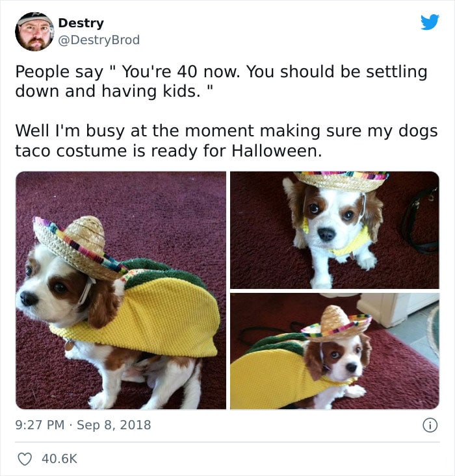
Task: Click the "You're 40 now" tweet paragraph
Action: click(x=221, y=81)
